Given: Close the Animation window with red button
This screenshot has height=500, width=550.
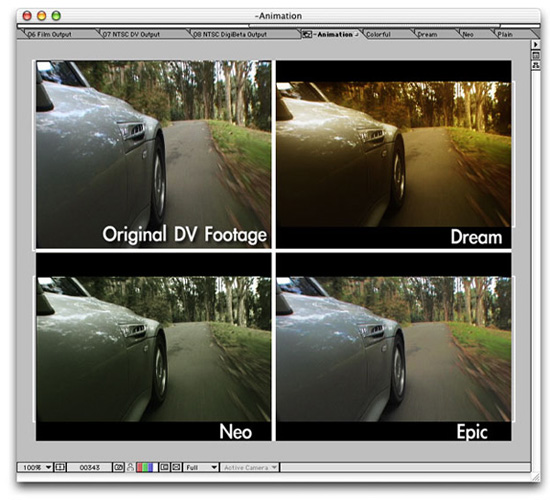Looking at the screenshot, I should (27, 15).
